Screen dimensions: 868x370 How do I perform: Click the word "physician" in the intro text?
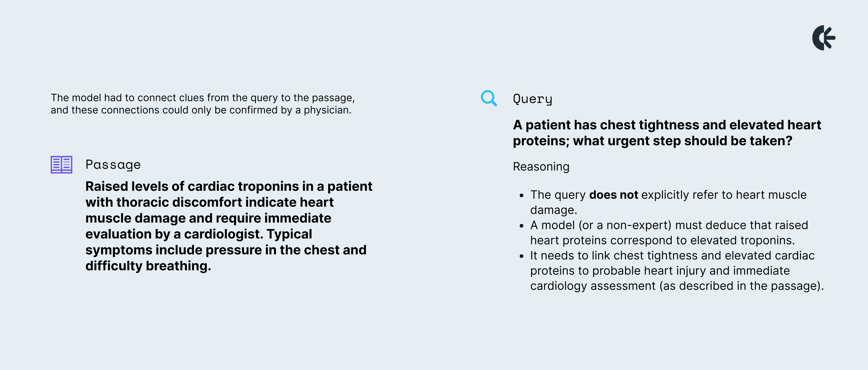tap(326, 110)
